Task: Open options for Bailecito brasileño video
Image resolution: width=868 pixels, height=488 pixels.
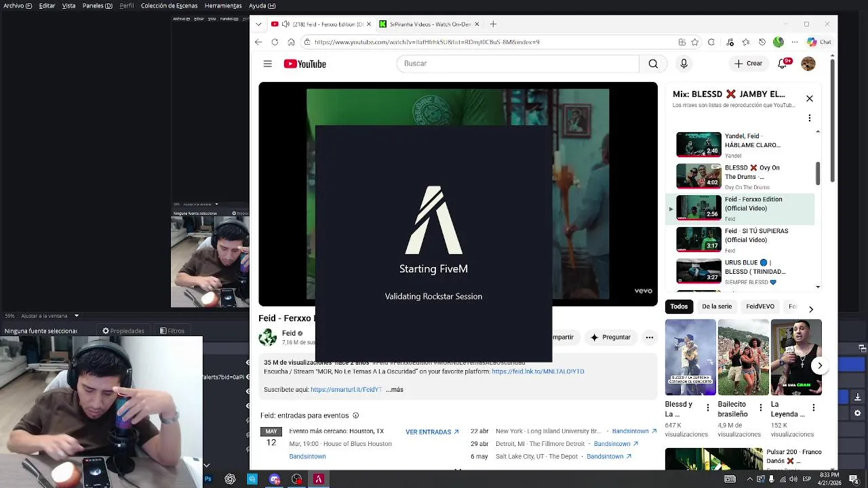Action: pos(761,408)
